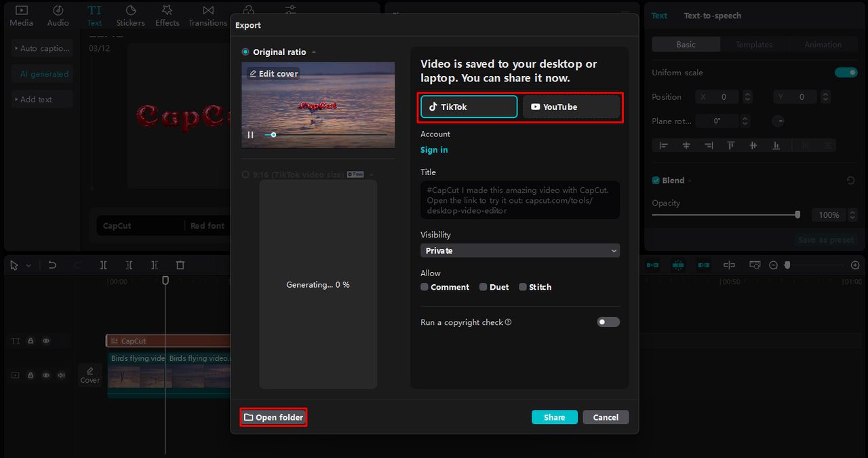Open the Visibility Private dropdown
The height and width of the screenshot is (458, 868).
[x=520, y=250]
